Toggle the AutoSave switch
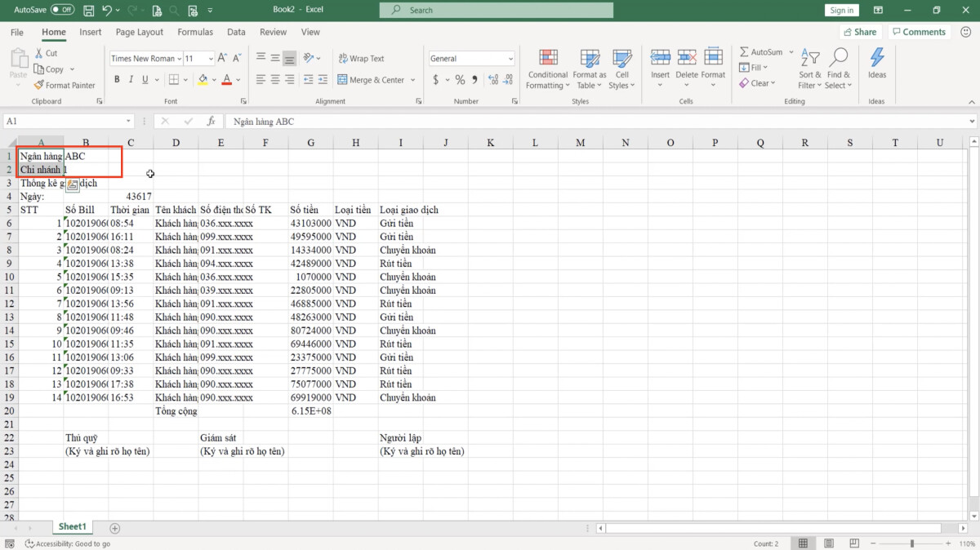 click(62, 10)
